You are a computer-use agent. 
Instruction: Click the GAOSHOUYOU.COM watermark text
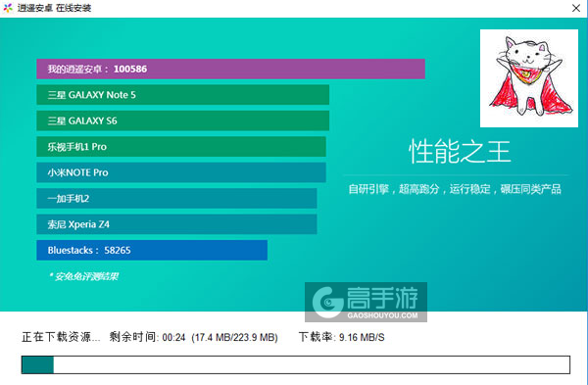382,315
